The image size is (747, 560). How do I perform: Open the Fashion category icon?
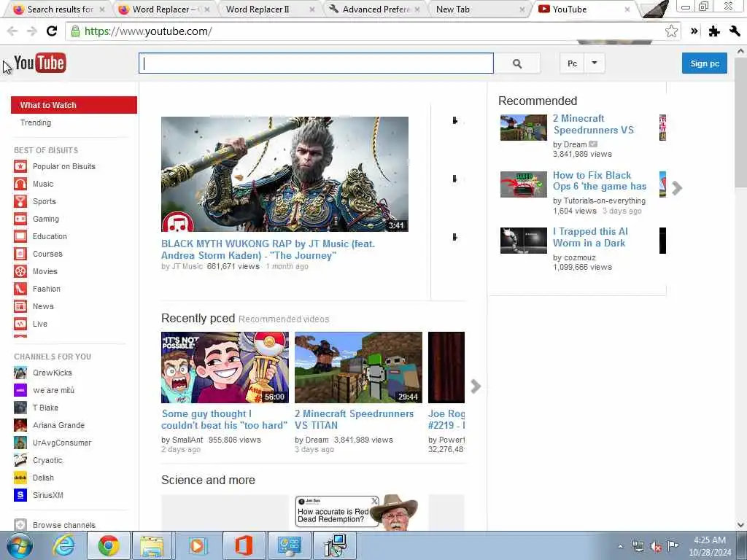[20, 289]
